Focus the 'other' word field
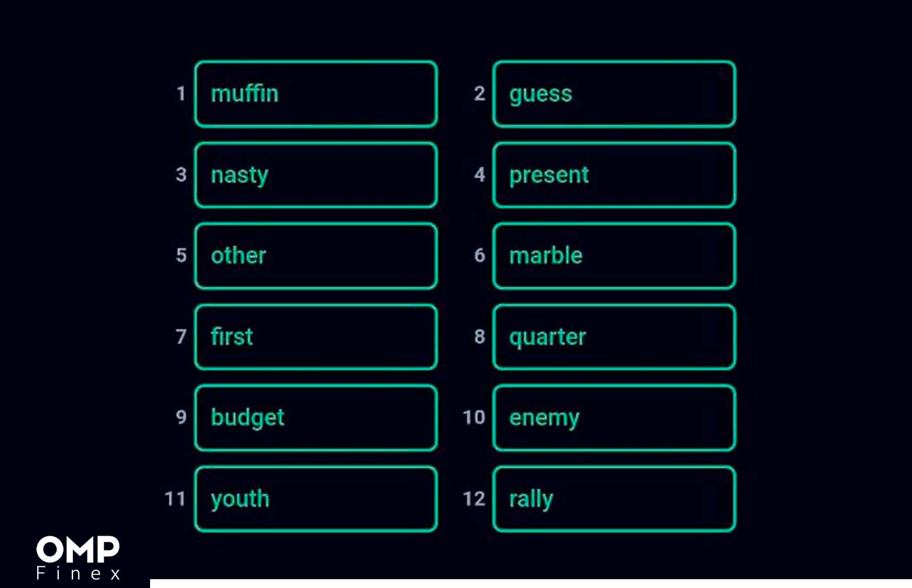 pos(316,256)
